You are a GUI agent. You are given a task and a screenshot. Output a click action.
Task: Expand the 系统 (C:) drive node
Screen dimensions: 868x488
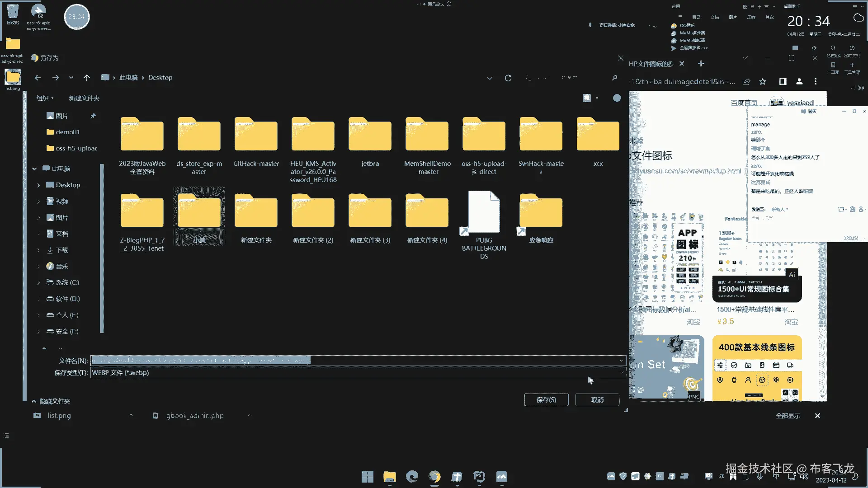pyautogui.click(x=38, y=282)
